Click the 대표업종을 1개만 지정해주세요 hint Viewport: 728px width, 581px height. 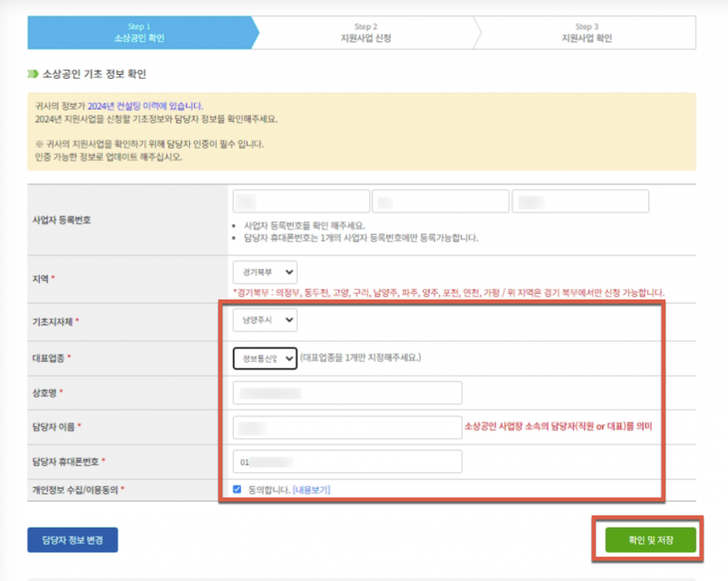point(360,358)
